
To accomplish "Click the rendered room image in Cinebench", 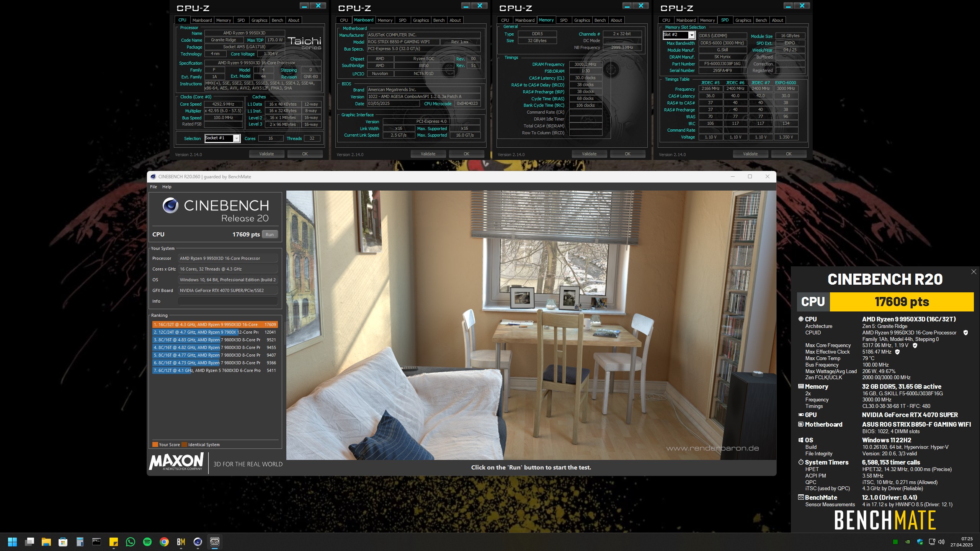I will tap(531, 325).
